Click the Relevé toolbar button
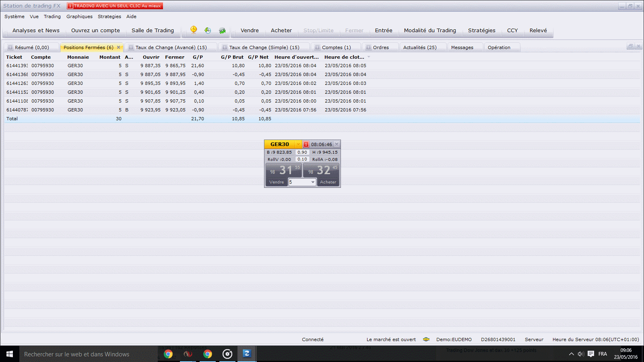The image size is (644, 362). click(x=538, y=30)
